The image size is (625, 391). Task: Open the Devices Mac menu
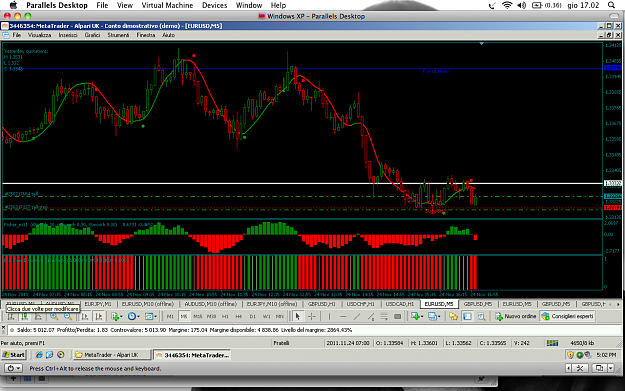click(214, 5)
